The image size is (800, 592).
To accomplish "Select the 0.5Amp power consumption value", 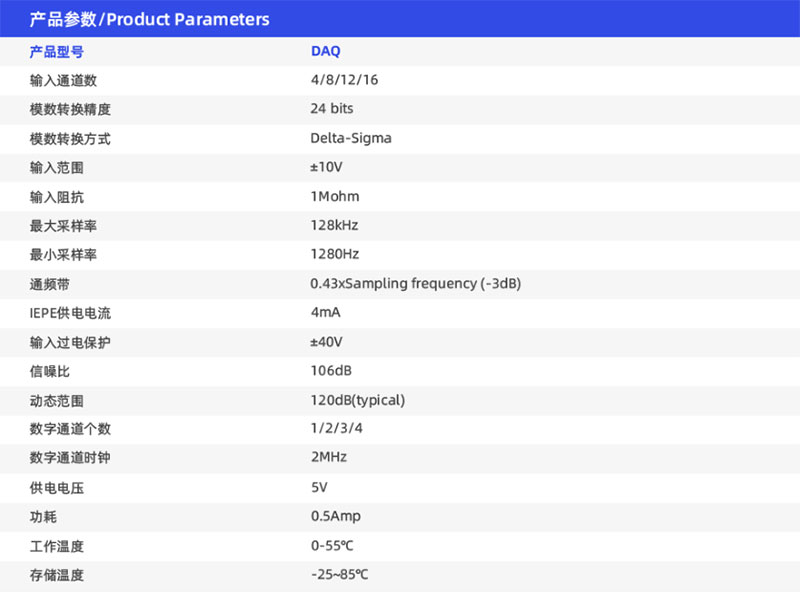I will point(336,517).
